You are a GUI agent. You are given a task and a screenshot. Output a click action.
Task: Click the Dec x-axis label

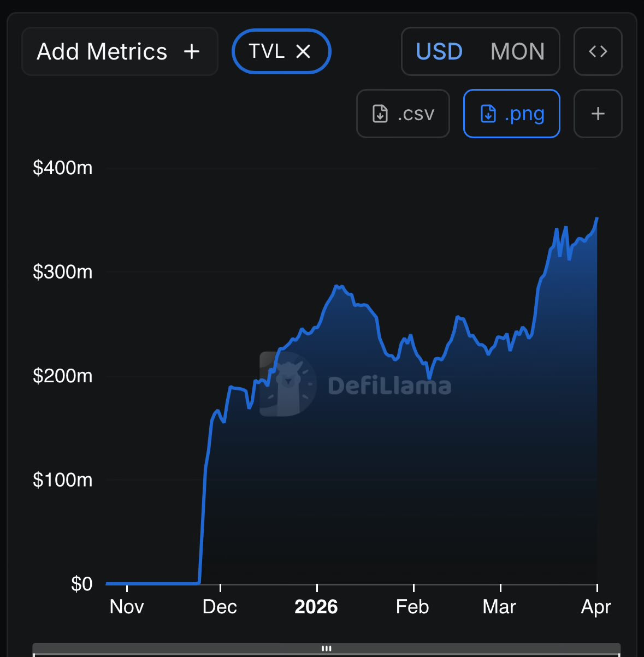pyautogui.click(x=220, y=607)
